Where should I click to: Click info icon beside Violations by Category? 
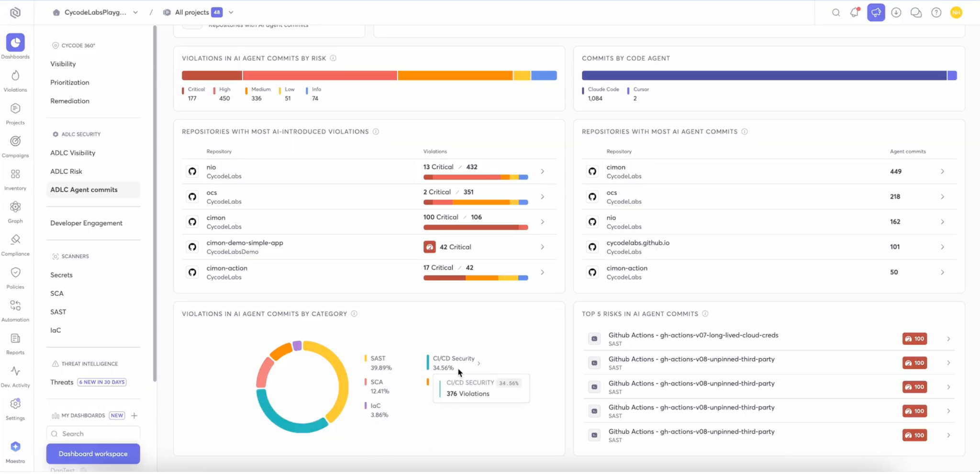354,314
